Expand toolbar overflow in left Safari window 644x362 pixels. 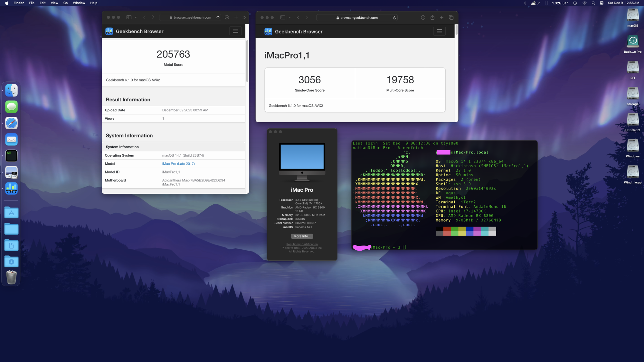[x=244, y=17]
